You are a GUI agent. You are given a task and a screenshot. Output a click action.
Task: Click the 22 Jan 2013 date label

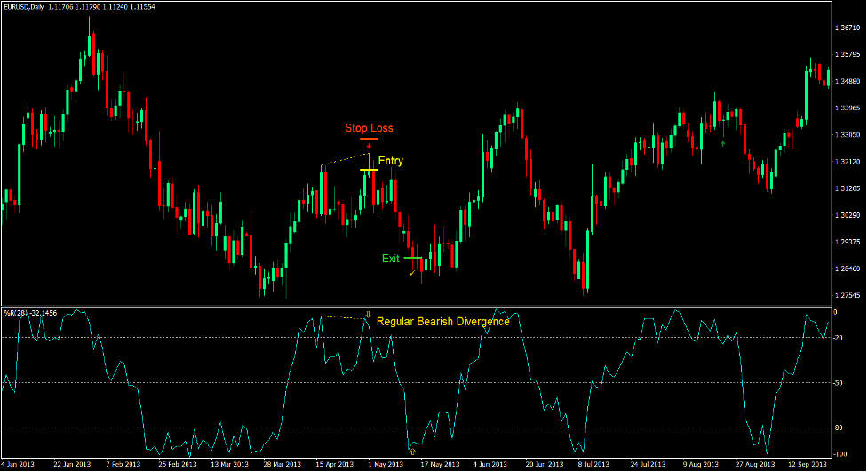click(72, 464)
